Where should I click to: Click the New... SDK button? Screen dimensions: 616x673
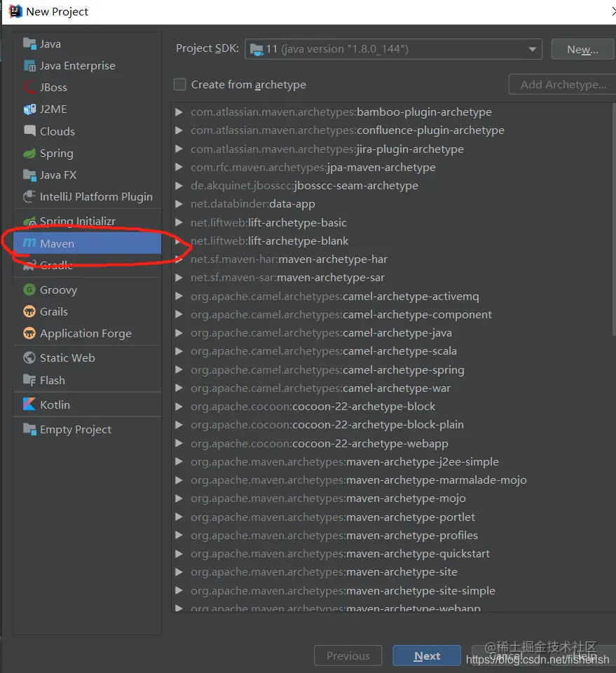click(582, 49)
